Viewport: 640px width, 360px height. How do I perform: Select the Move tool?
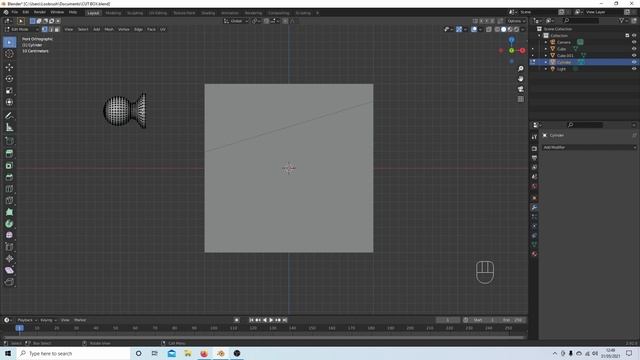pos(9,67)
